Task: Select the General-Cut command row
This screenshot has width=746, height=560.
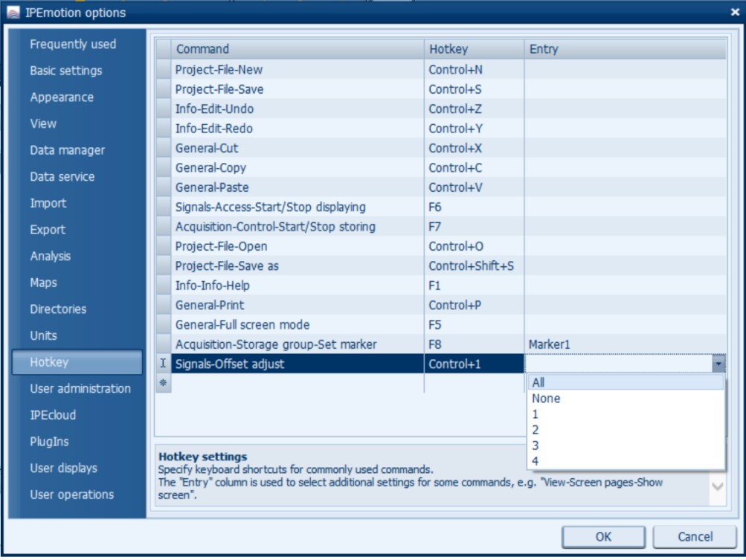Action: [298, 148]
